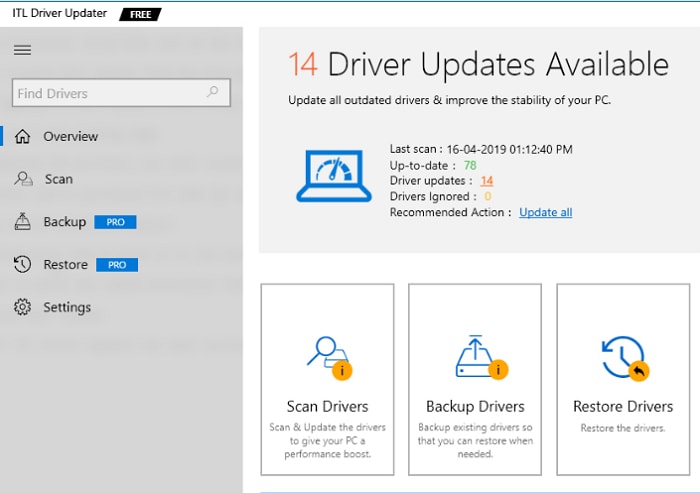Click the Update all outdated drivers subtitle

click(449, 100)
